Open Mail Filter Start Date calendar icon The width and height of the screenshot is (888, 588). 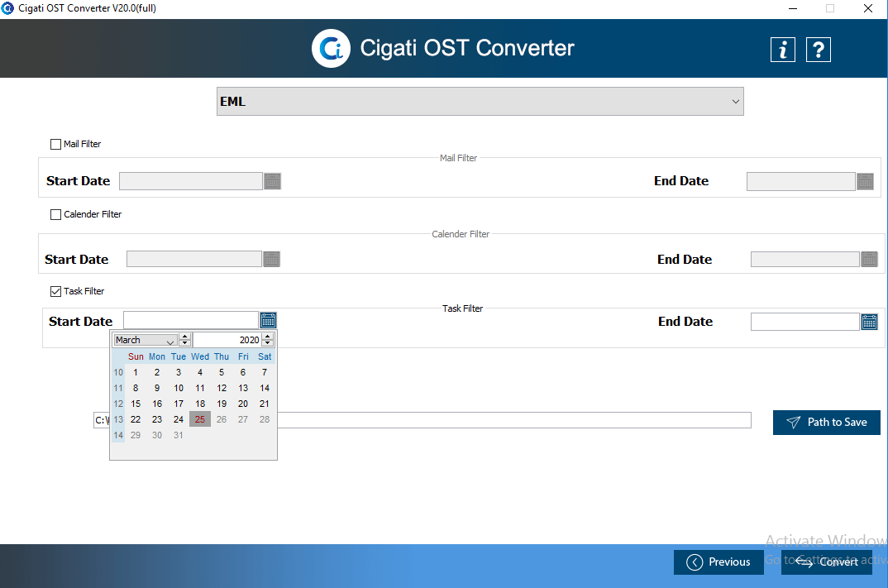click(x=272, y=181)
